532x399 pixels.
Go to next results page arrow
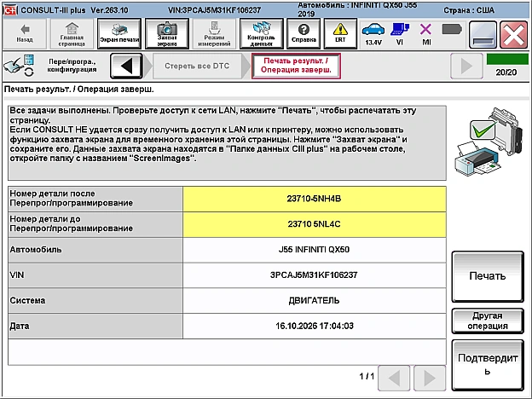(430, 378)
